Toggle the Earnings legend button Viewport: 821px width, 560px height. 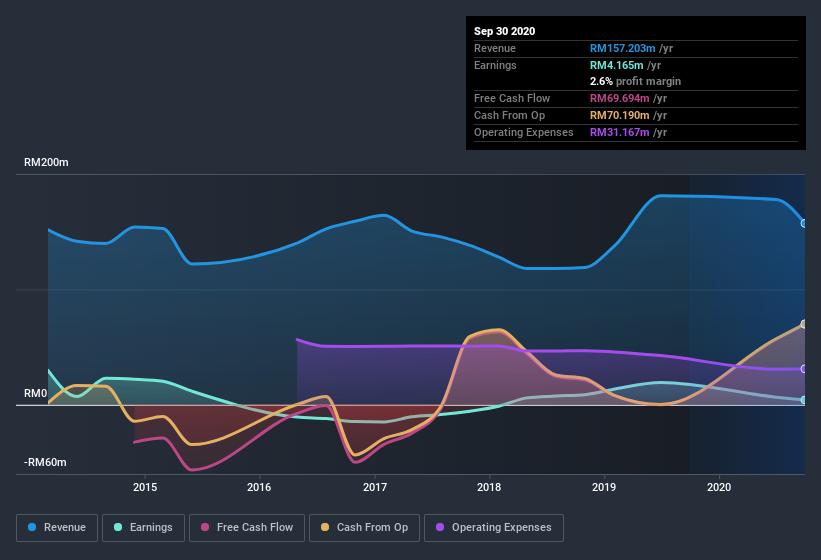click(143, 528)
